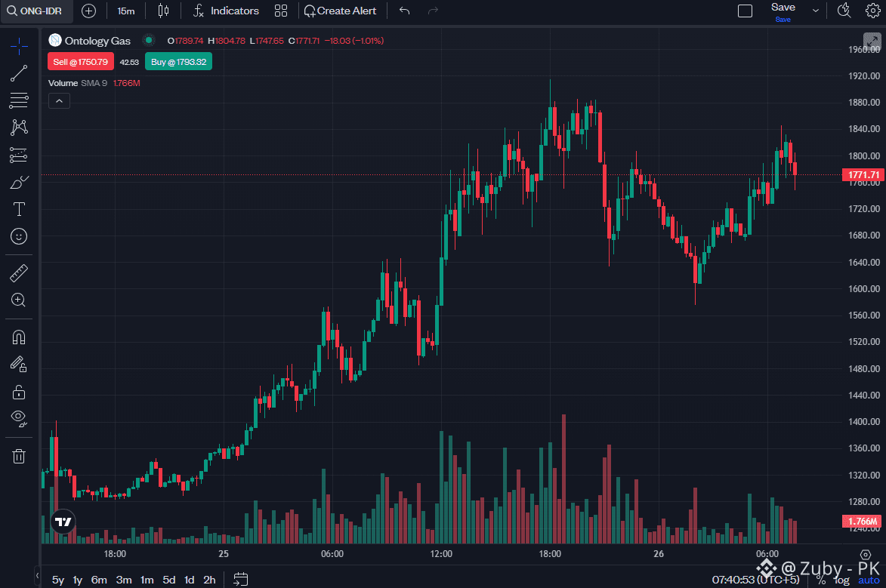Select the 5d date range
The height and width of the screenshot is (588, 886).
tap(169, 580)
